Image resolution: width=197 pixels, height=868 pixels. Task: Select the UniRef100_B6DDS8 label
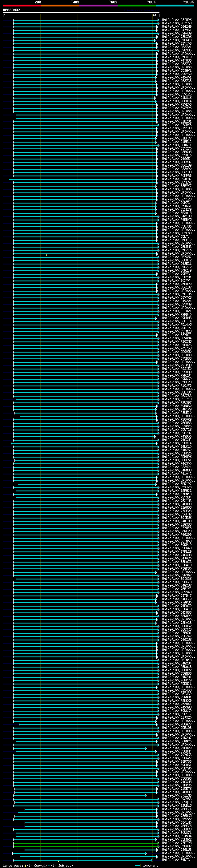pos(177,829)
